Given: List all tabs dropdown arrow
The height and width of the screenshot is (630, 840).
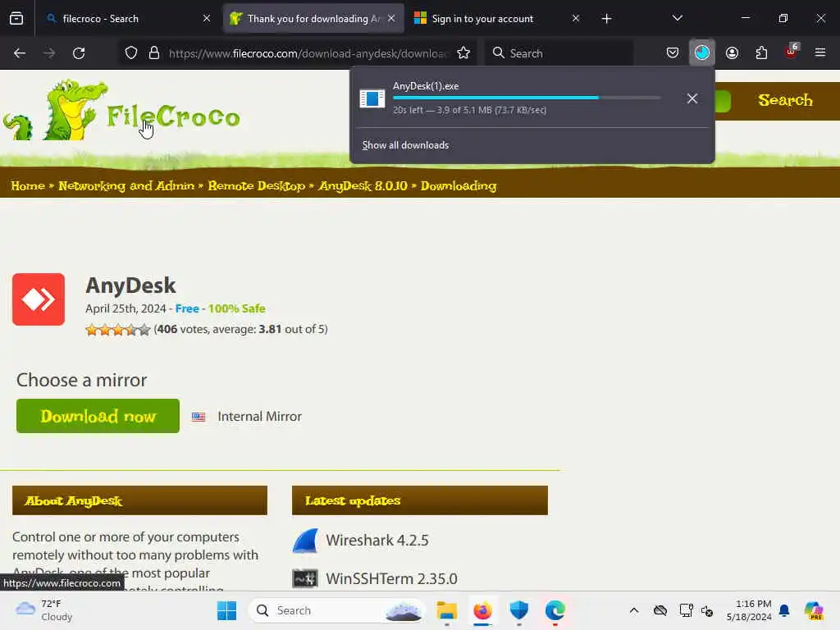Looking at the screenshot, I should click(x=677, y=18).
